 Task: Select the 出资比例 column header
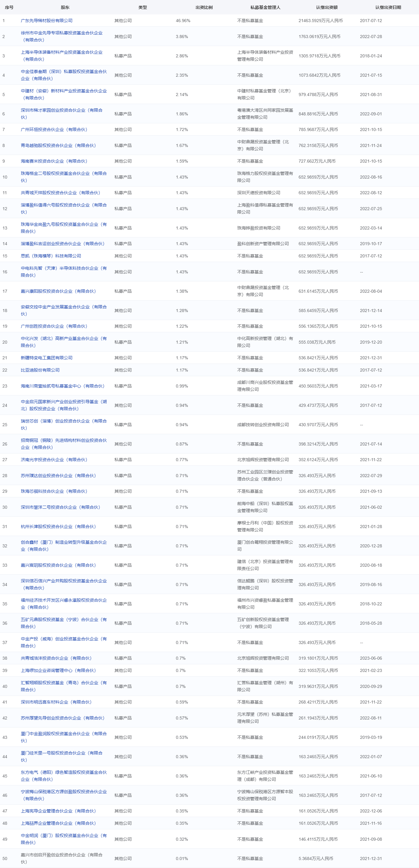(x=204, y=7)
